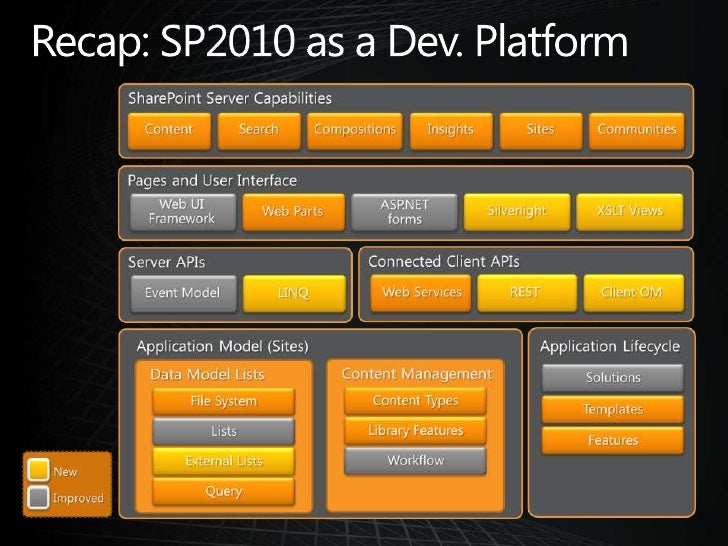Image resolution: width=728 pixels, height=546 pixels.
Task: Click the slide title 'Recap: SP2010 as a Dev. Platform'
Action: [x=330, y=42]
